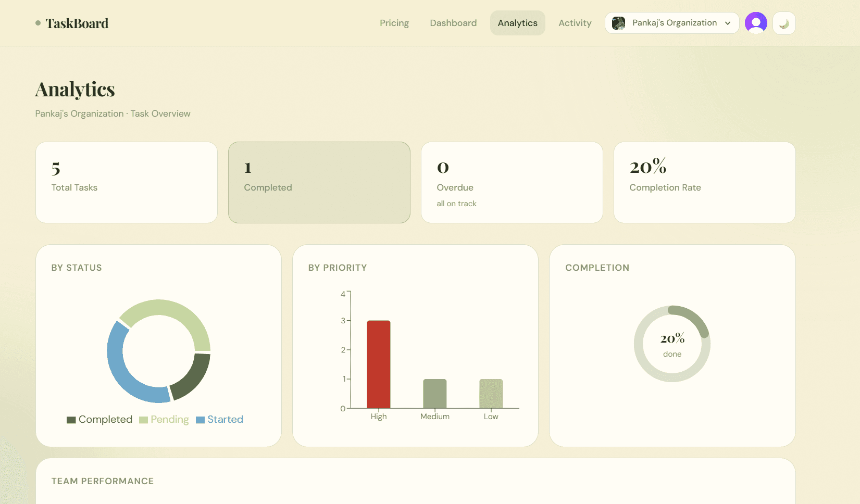The width and height of the screenshot is (860, 504).
Task: Click the green dot beside TaskBoard
Action: (x=38, y=23)
